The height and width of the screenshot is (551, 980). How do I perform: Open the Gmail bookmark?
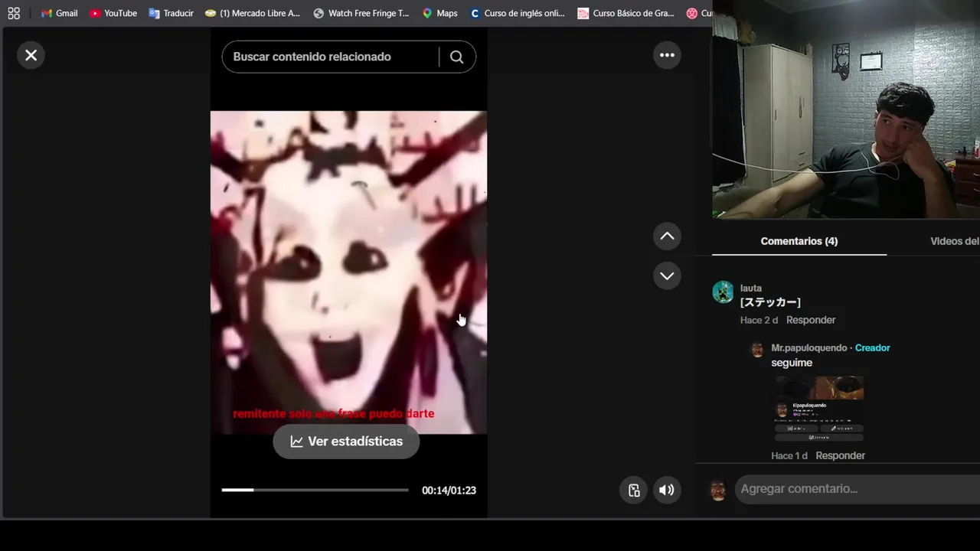click(59, 13)
